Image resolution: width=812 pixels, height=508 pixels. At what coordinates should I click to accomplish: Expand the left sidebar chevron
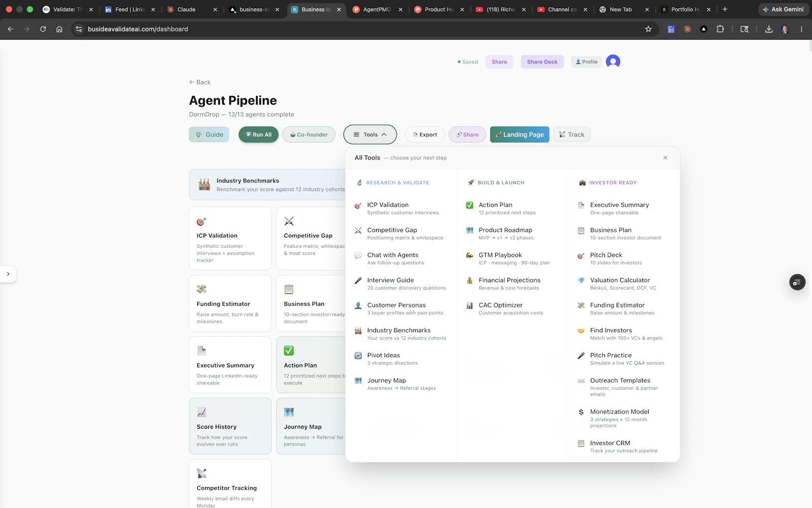(8, 274)
